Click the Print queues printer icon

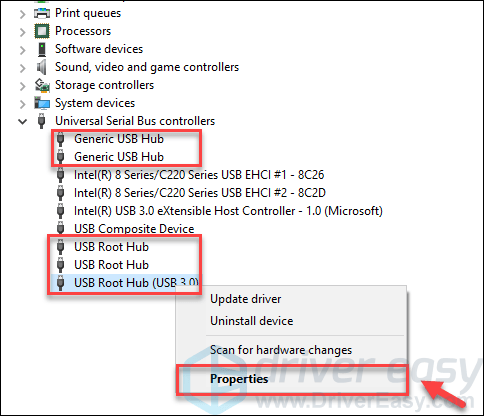pyautogui.click(x=42, y=13)
